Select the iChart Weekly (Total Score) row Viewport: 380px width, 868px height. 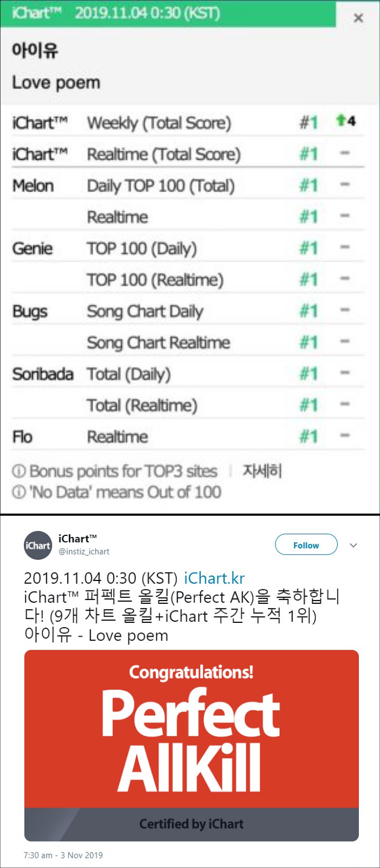(x=188, y=123)
